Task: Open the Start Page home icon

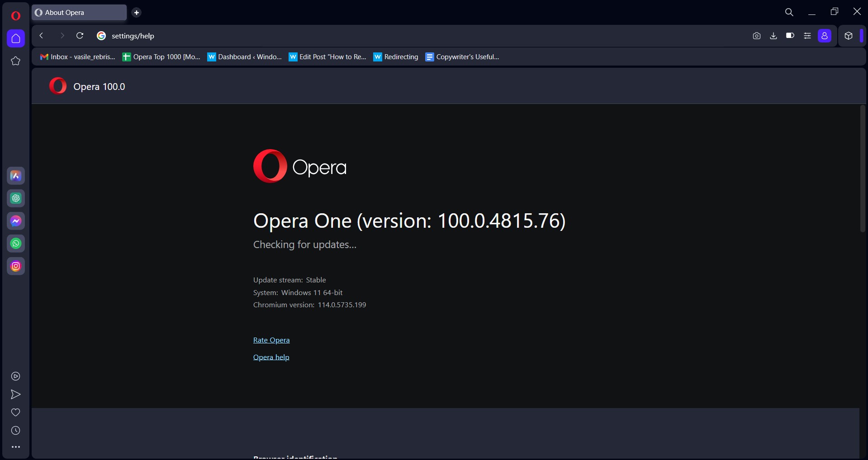Action: [16, 38]
